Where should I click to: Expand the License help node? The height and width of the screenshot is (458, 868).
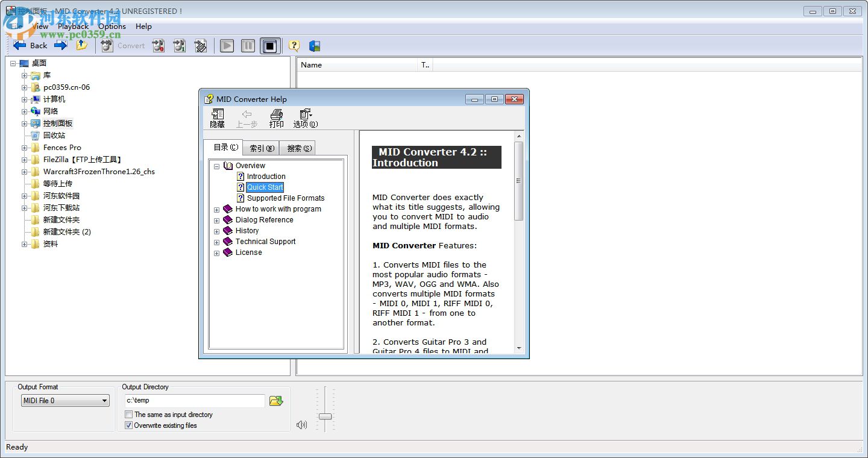tap(217, 253)
